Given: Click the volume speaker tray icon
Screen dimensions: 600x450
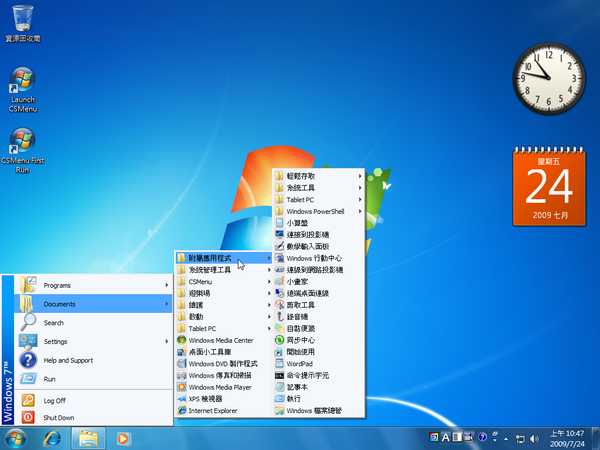Looking at the screenshot, I should point(535,439).
